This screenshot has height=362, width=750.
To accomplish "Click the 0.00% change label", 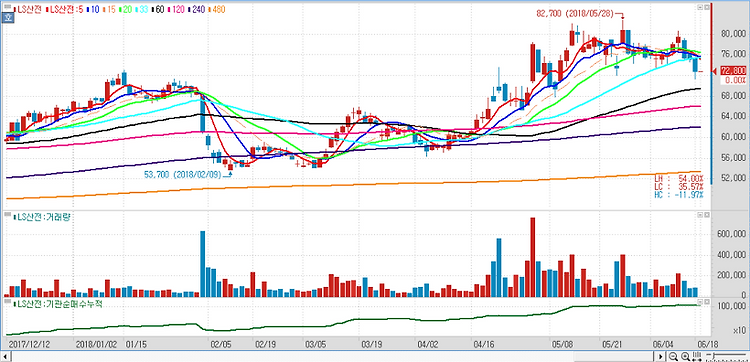I will click(x=735, y=80).
